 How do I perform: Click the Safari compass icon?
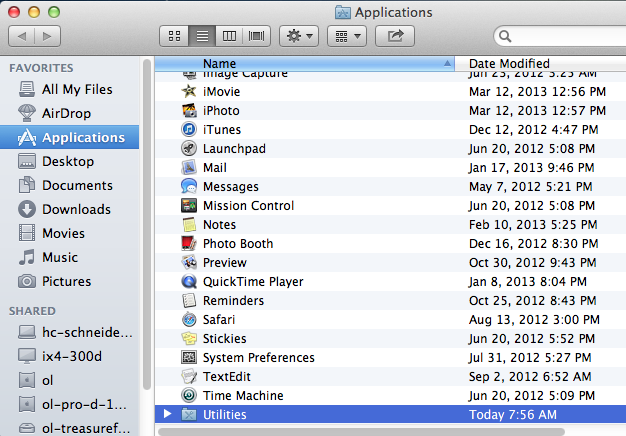click(189, 320)
